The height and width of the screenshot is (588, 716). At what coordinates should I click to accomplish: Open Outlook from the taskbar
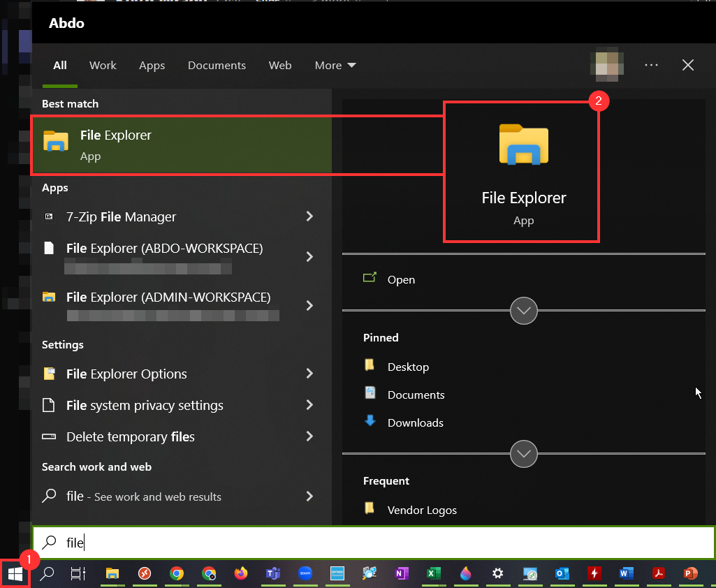562,573
